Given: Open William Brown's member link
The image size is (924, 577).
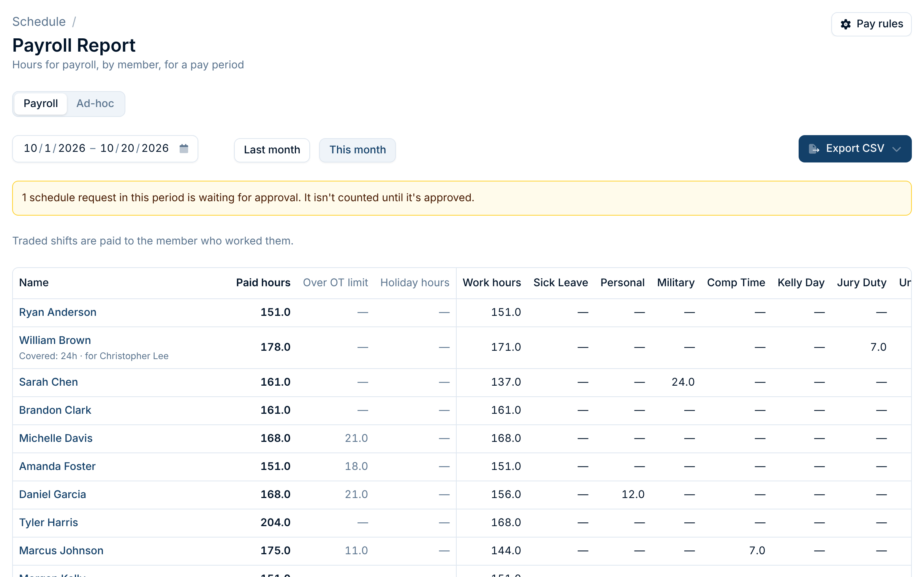Looking at the screenshot, I should (55, 340).
